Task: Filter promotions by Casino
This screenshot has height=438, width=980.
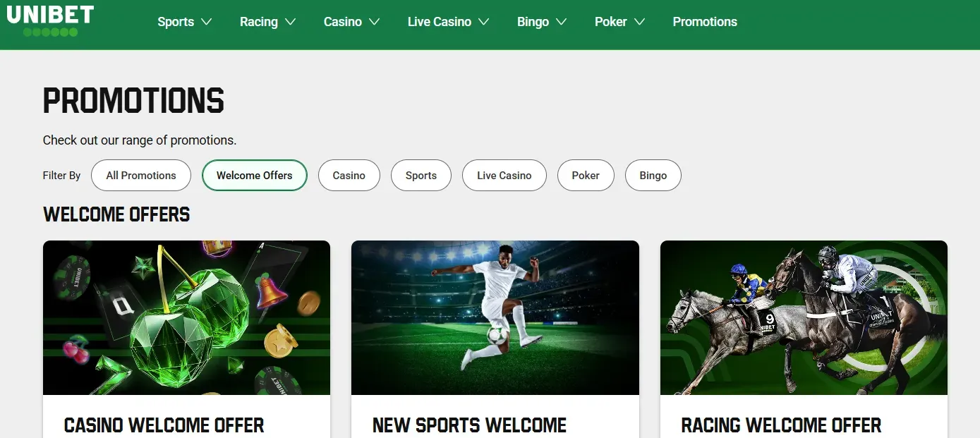Action: point(349,176)
